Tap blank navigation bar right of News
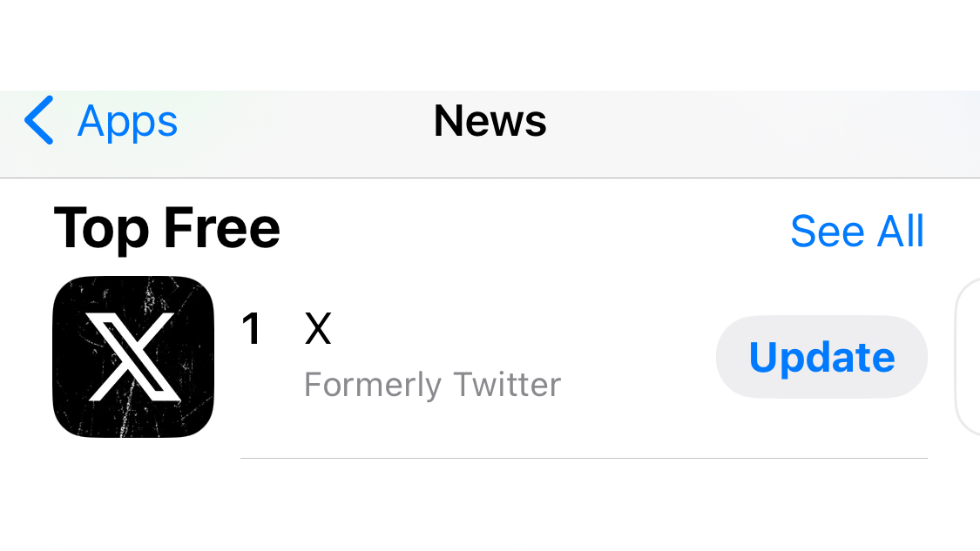The image size is (980, 551). [758, 131]
